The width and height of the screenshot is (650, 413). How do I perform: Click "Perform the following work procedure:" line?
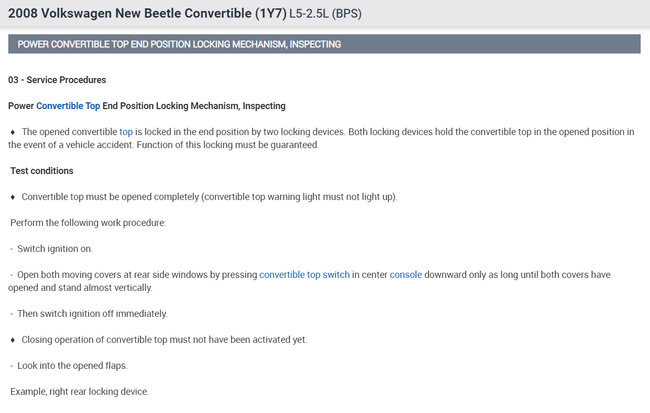click(x=88, y=223)
